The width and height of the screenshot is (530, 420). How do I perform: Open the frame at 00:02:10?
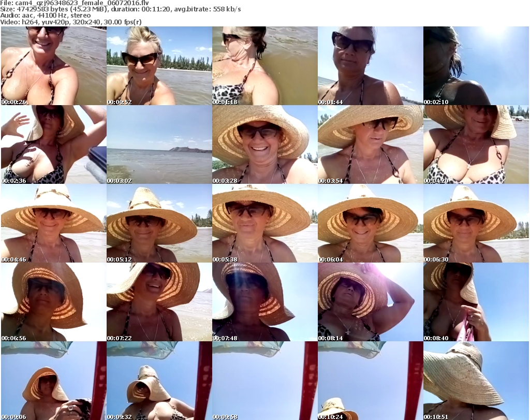(476, 66)
